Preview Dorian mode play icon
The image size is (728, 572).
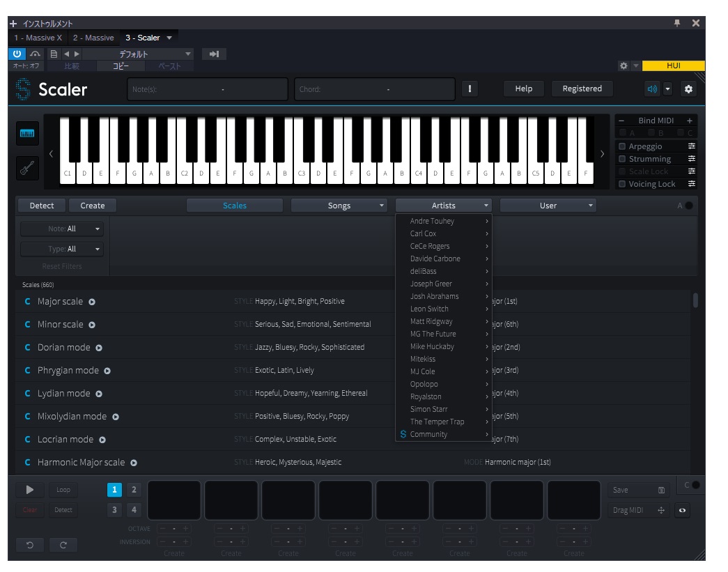pos(99,348)
